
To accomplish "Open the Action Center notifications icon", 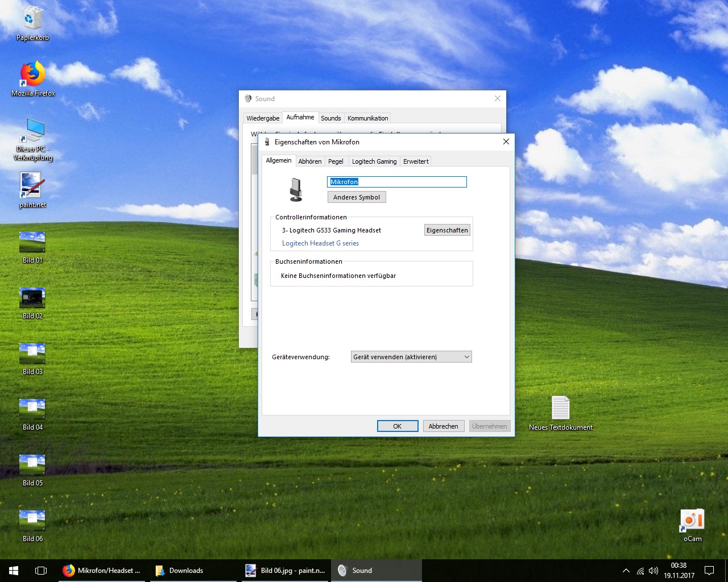I will click(x=709, y=571).
